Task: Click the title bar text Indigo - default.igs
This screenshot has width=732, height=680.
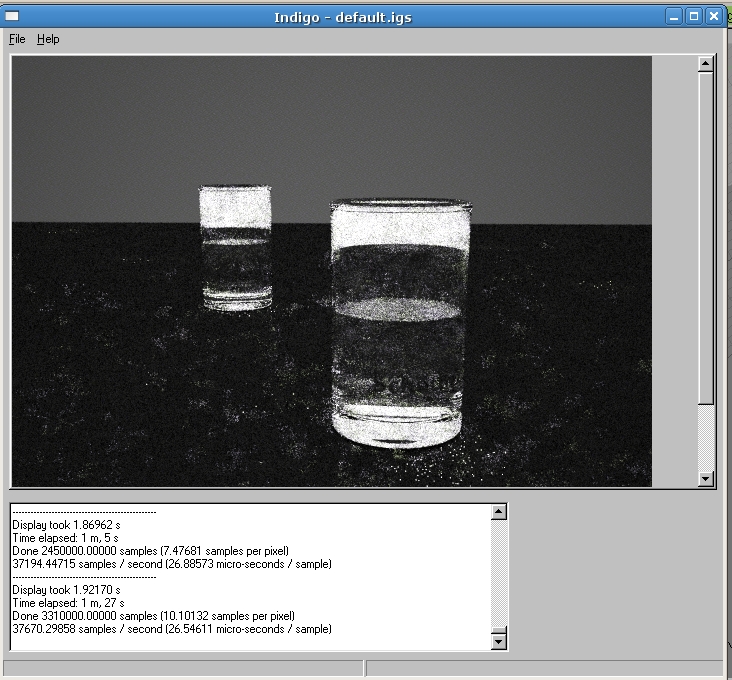Action: [345, 16]
